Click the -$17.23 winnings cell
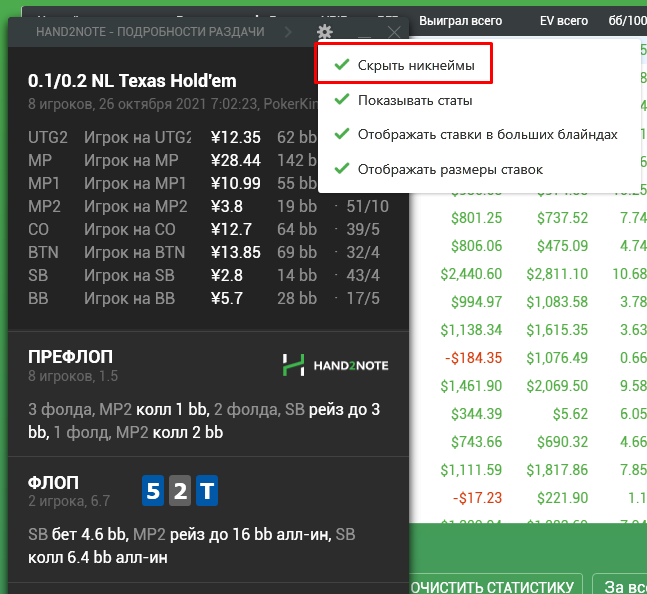Viewport: 647px width, 594px height. 477,498
